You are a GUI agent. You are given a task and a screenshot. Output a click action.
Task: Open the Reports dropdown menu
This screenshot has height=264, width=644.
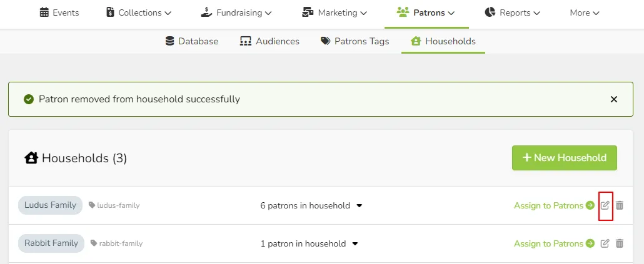(512, 12)
